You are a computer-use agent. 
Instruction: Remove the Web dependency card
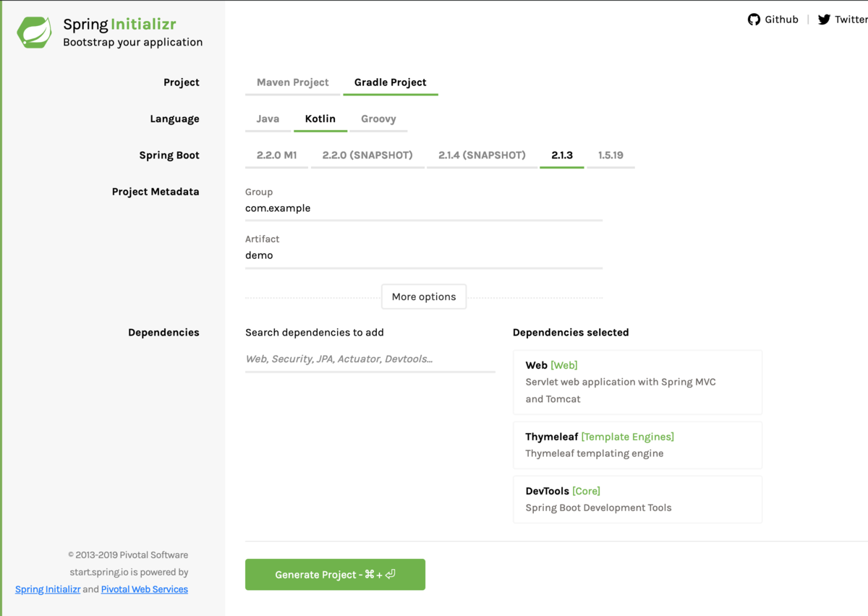tap(637, 382)
